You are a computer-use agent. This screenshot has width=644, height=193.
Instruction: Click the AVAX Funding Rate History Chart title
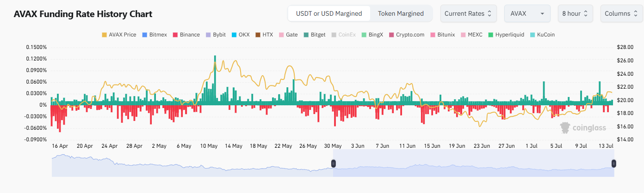tap(83, 14)
